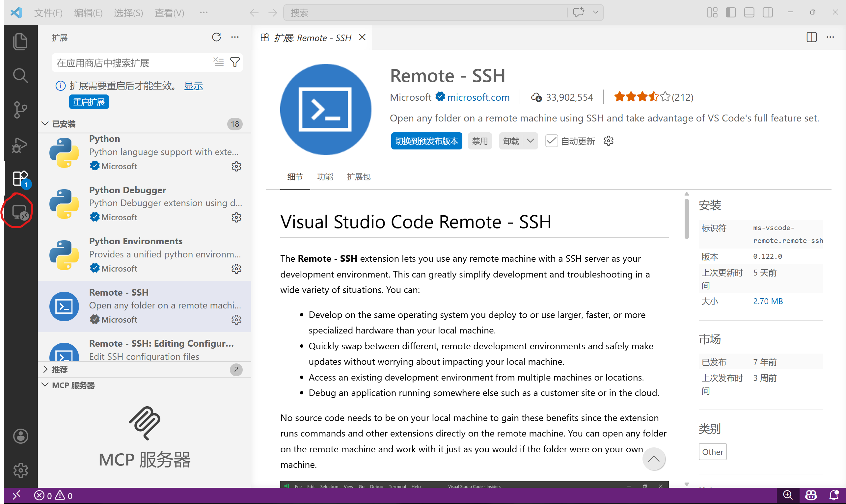The image size is (846, 504).
Task: Open remote window indicator in status bar
Action: pos(16,495)
